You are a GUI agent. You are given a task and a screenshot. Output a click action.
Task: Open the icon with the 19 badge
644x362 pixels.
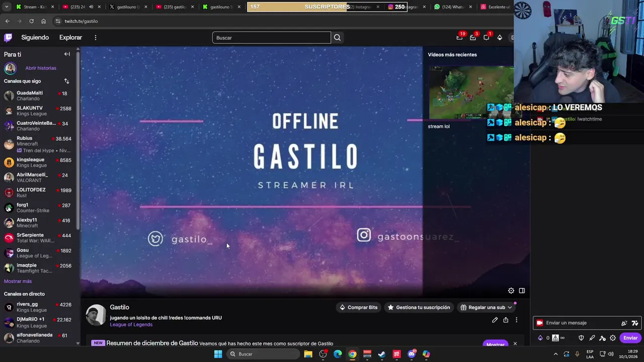tap(459, 37)
